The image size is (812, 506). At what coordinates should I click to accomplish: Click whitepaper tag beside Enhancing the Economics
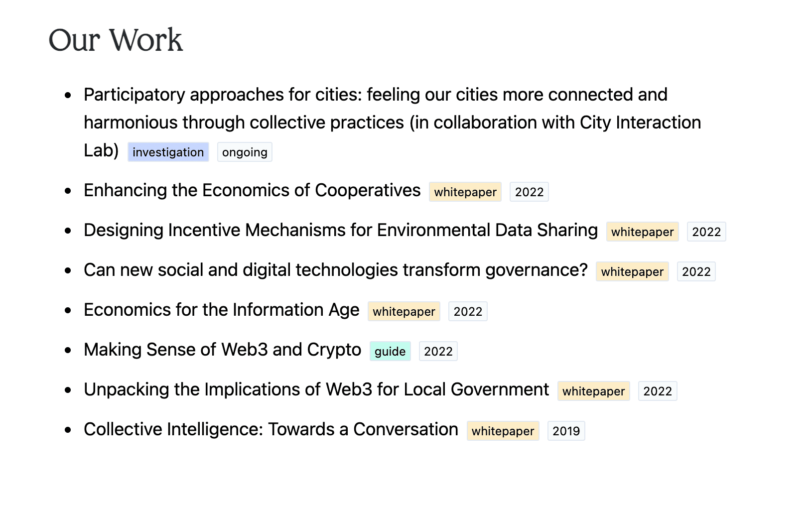tap(465, 192)
